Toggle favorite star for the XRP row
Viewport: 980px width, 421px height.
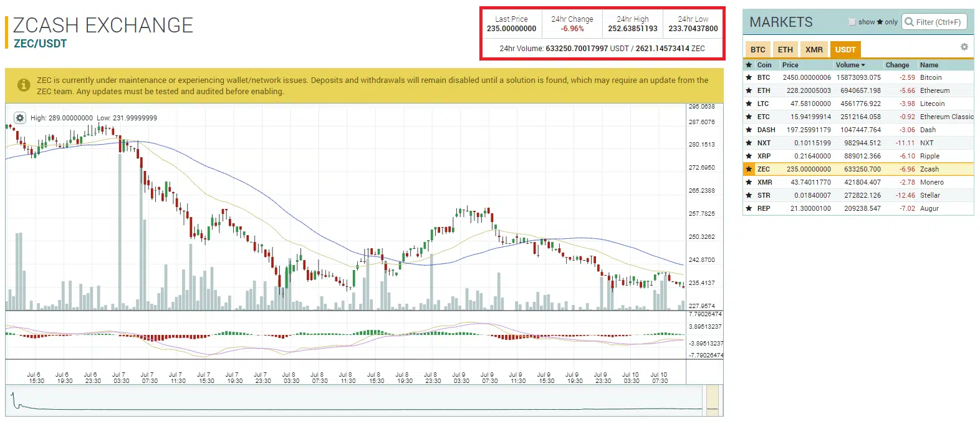tap(749, 156)
